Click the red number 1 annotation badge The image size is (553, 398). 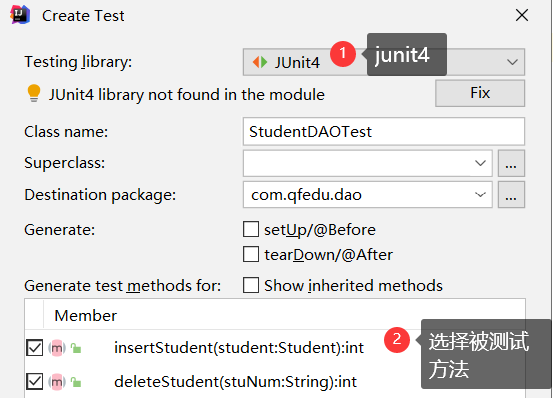pyautogui.click(x=343, y=54)
